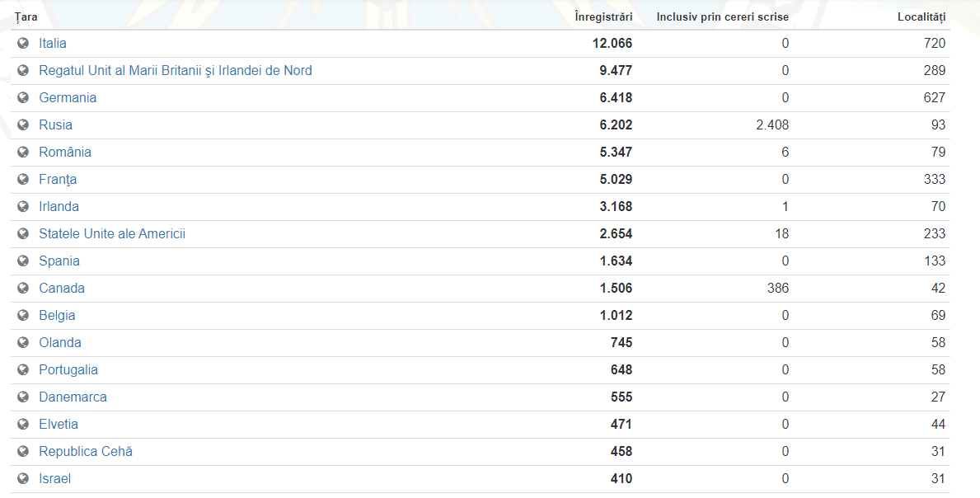Open the Franța country link

pyautogui.click(x=58, y=179)
